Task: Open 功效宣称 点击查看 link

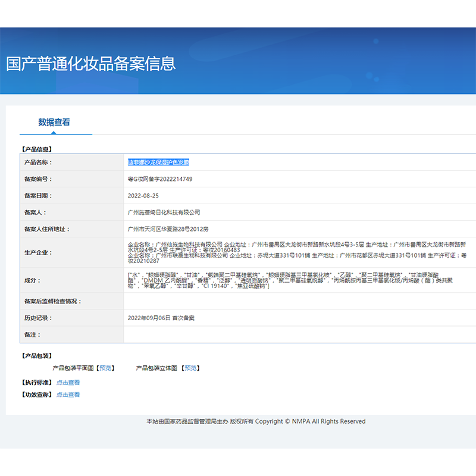Action: coord(68,394)
